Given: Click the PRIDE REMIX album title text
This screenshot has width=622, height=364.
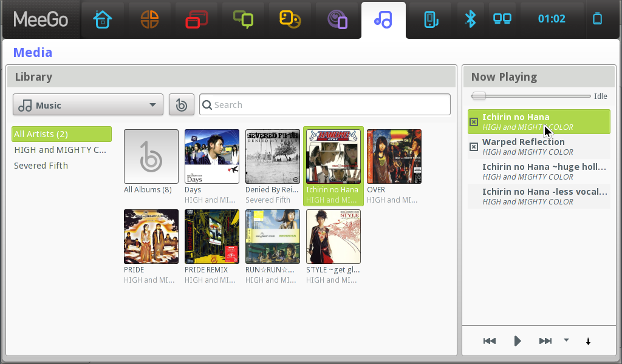Looking at the screenshot, I should pos(207,270).
